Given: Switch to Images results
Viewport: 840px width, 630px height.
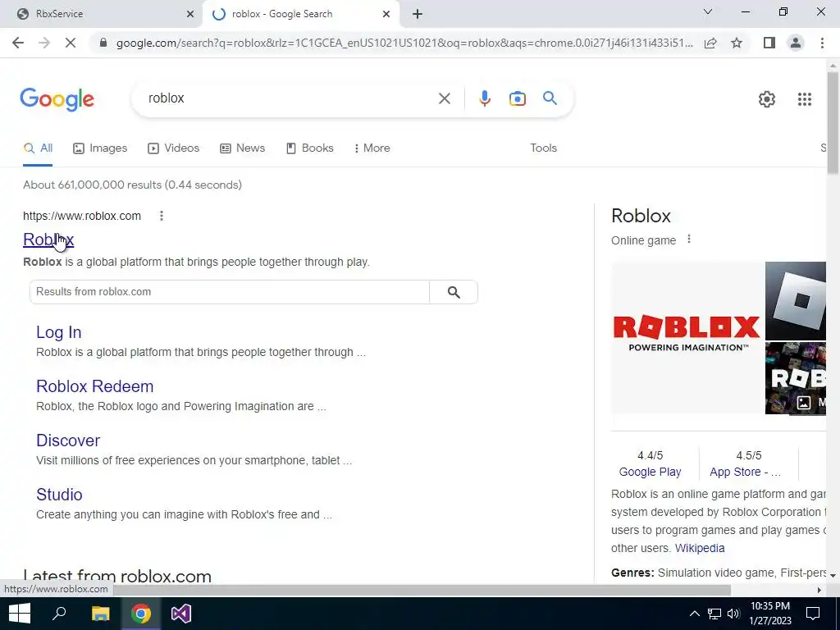Looking at the screenshot, I should pos(100,148).
